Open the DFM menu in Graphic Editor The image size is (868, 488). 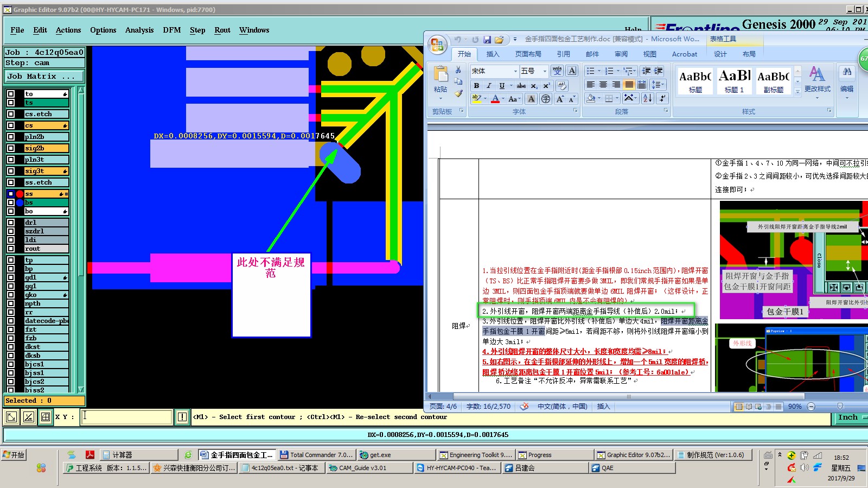pyautogui.click(x=172, y=30)
